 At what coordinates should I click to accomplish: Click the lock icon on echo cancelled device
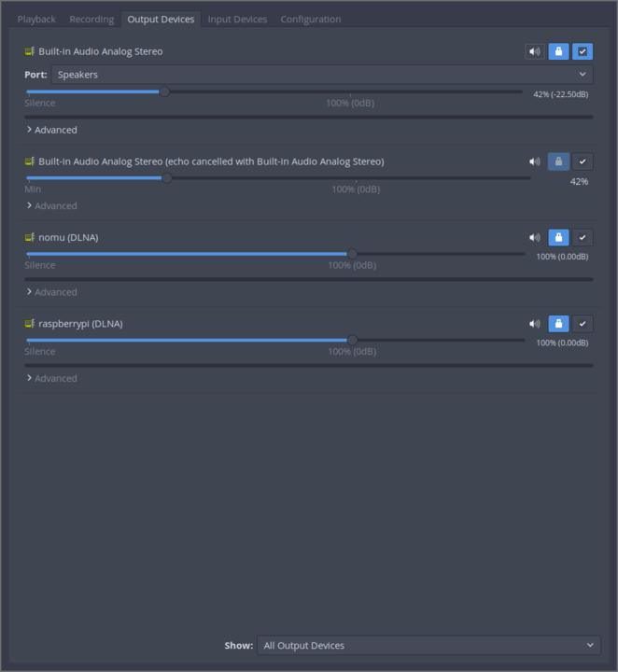tap(558, 161)
